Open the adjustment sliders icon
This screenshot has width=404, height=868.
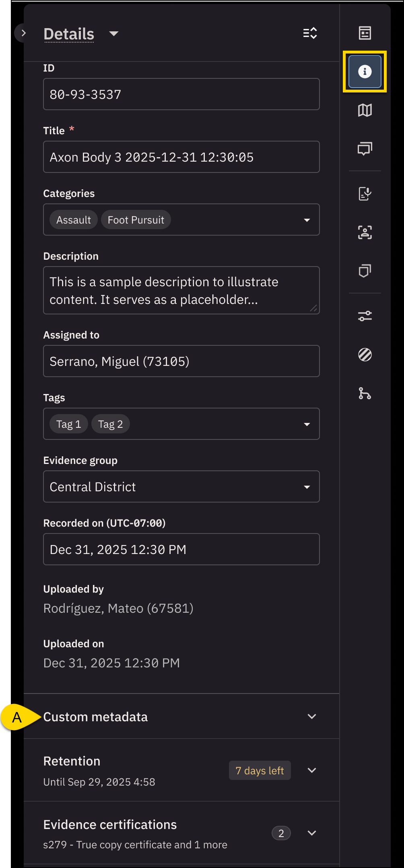365,316
